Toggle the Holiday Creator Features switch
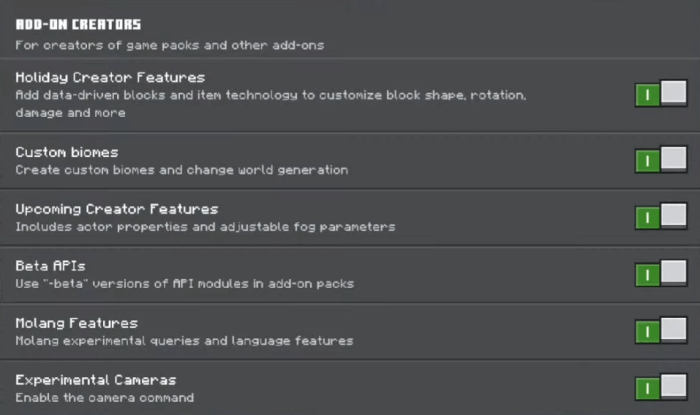This screenshot has height=415, width=700. coord(660,95)
